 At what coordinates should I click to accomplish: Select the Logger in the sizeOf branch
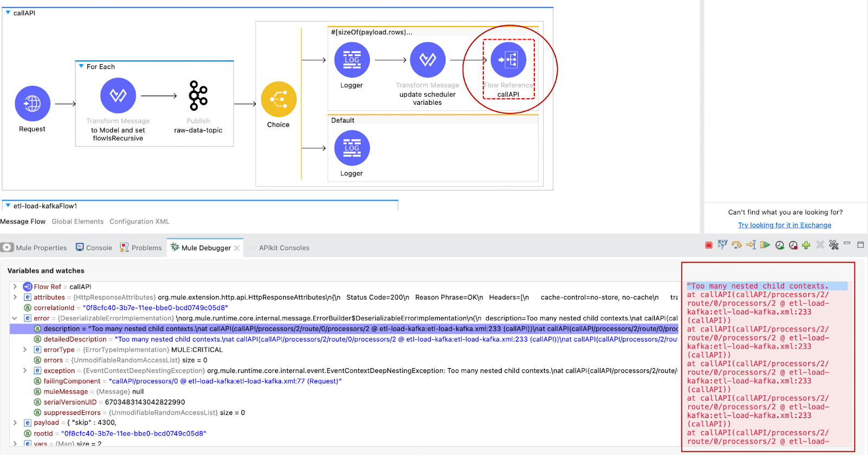point(352,60)
